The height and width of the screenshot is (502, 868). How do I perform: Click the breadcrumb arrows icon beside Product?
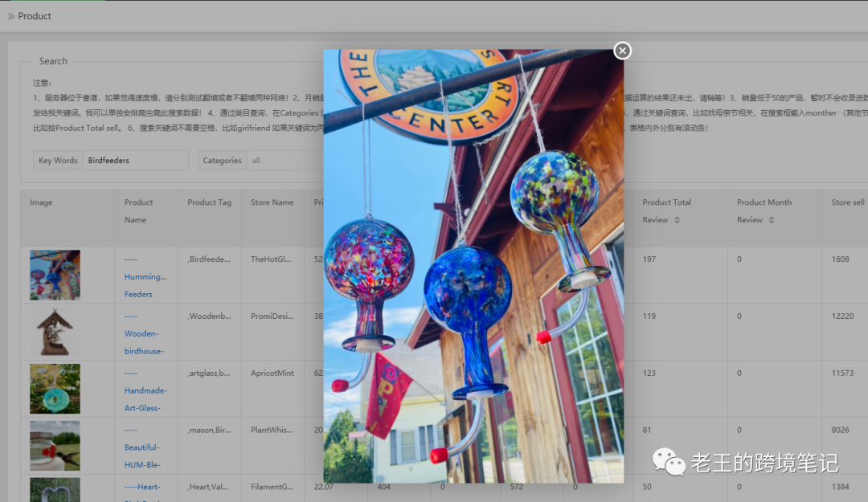tap(11, 17)
